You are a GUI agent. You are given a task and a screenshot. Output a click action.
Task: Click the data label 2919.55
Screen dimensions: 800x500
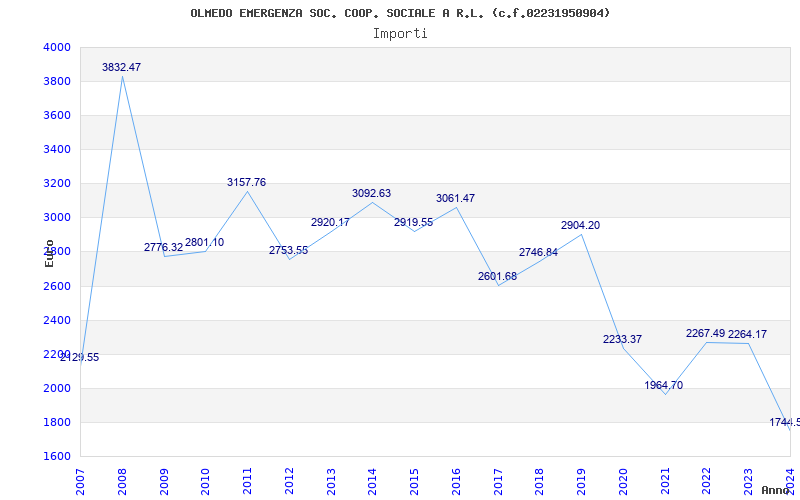coord(413,222)
